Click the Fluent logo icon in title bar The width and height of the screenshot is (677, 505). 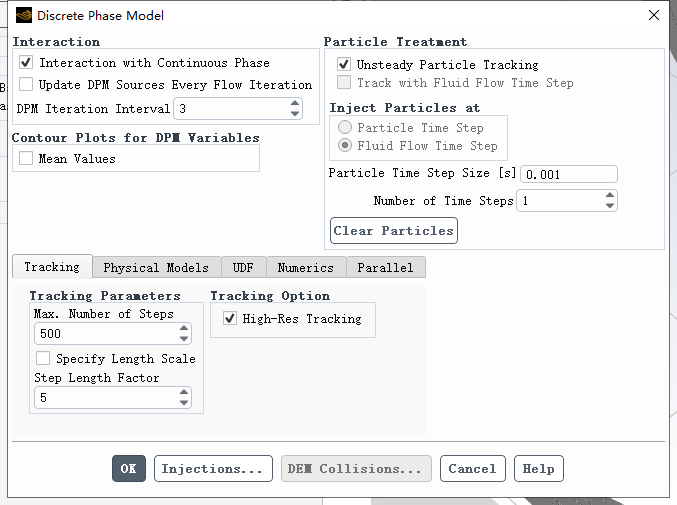click(24, 16)
